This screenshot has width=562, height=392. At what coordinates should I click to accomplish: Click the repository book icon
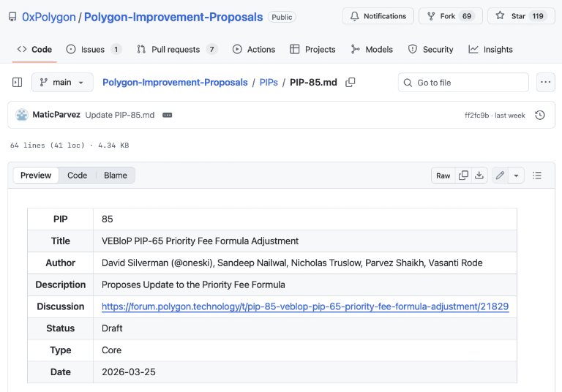[12, 17]
